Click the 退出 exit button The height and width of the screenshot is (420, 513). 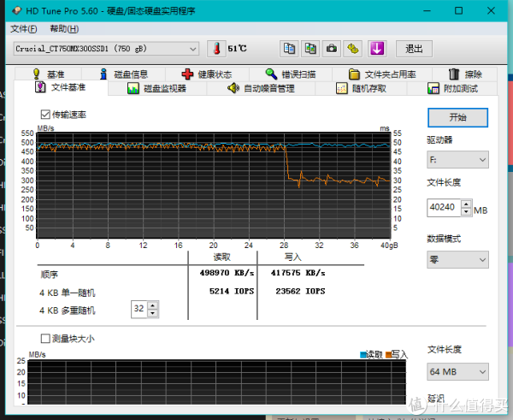pyautogui.click(x=413, y=49)
